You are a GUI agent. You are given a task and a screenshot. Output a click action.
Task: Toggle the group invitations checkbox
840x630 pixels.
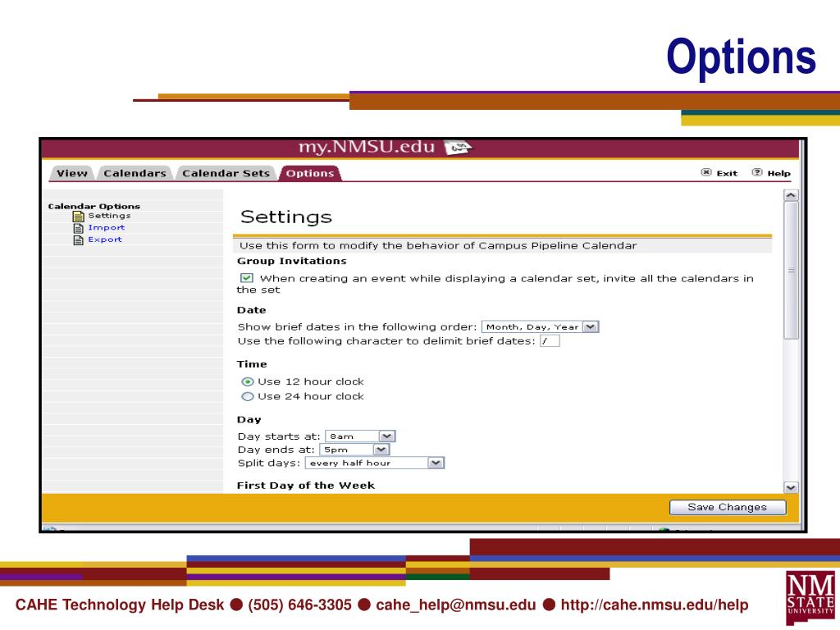[246, 278]
